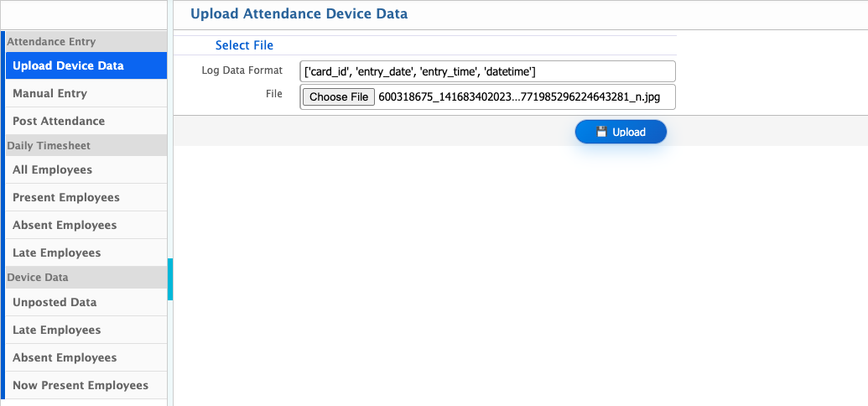This screenshot has width=868, height=406.
Task: Select Now Present Employees menu item
Action: [x=81, y=385]
